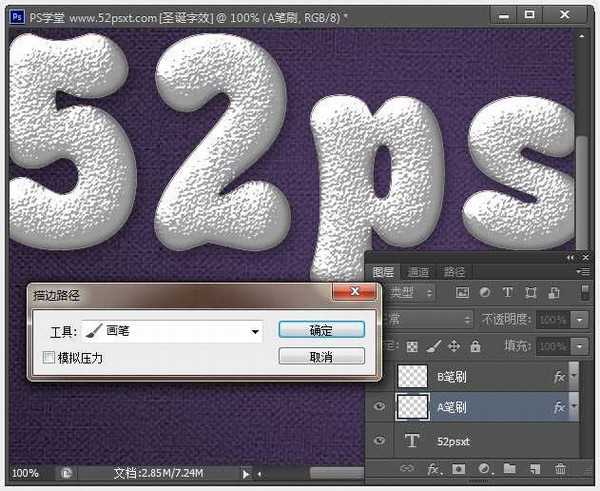This screenshot has height=491, width=600.
Task: Open the 工具 dropdown showing 画笔
Action: click(255, 330)
